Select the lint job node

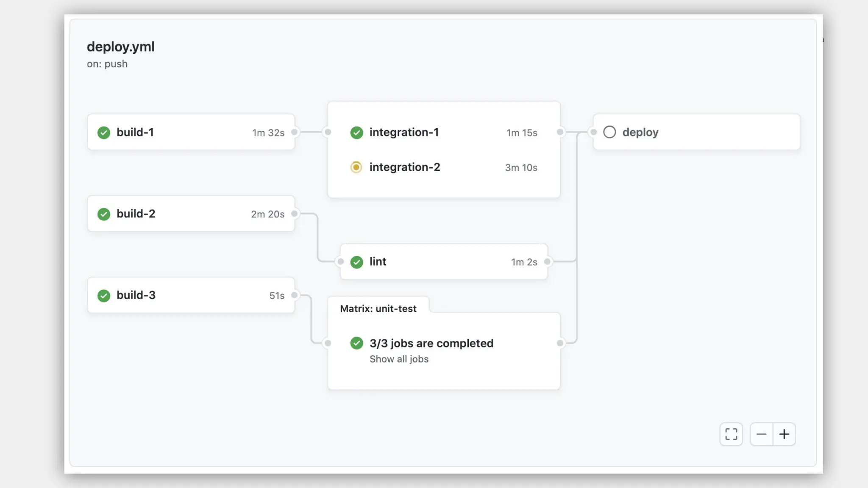[444, 262]
